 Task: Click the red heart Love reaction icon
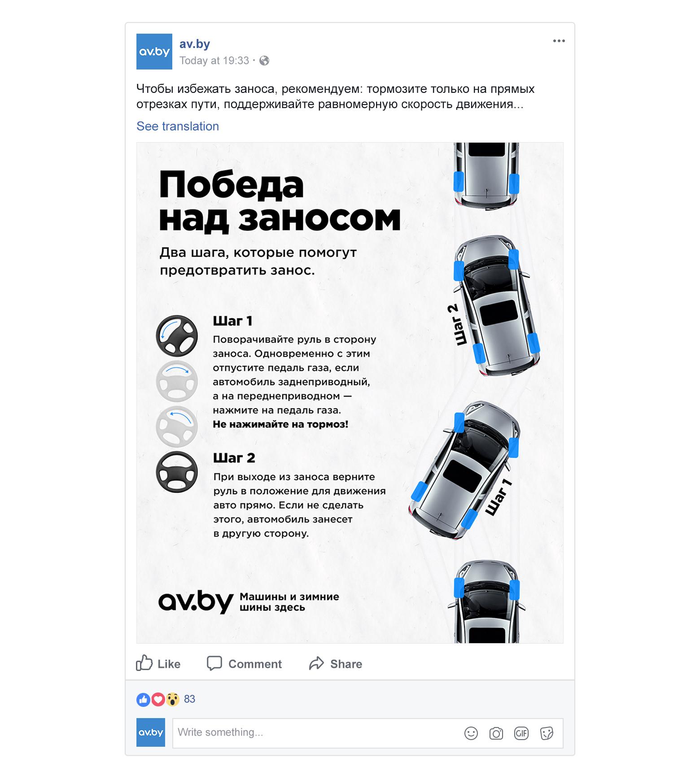click(x=157, y=699)
